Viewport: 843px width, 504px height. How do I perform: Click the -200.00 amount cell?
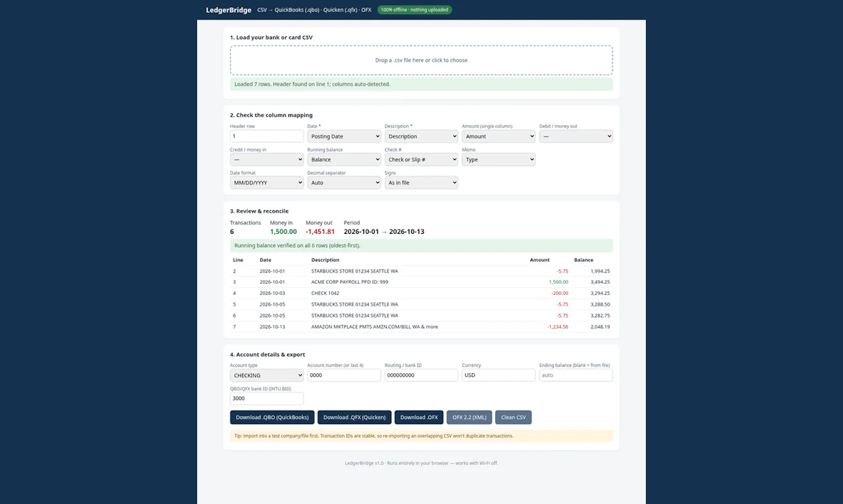click(x=560, y=293)
